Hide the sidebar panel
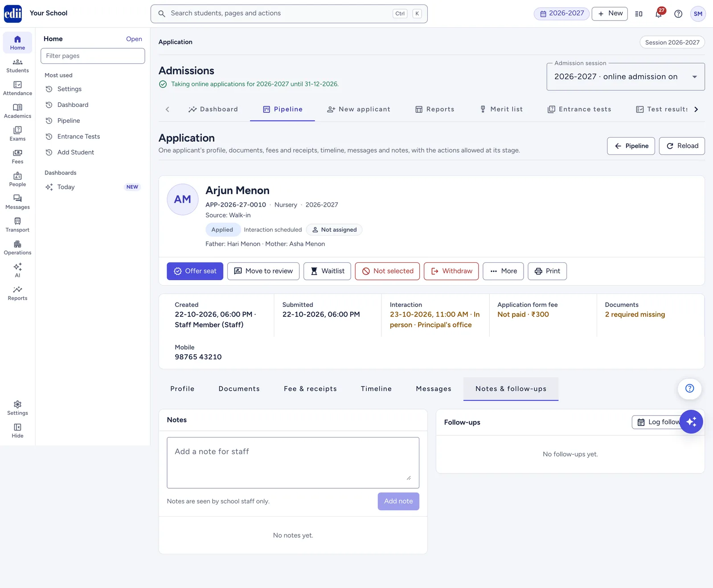 tap(17, 430)
